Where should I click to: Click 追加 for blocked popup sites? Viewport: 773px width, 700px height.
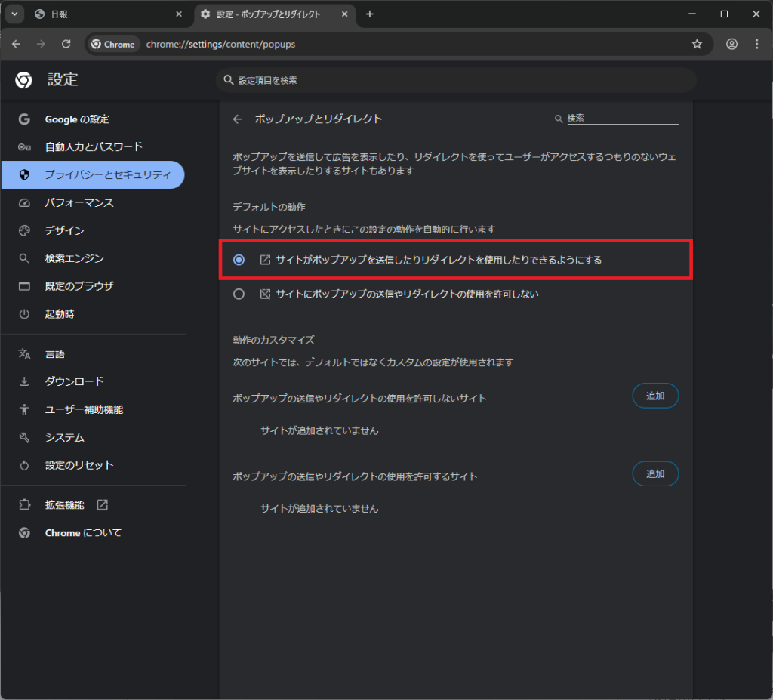pos(654,396)
